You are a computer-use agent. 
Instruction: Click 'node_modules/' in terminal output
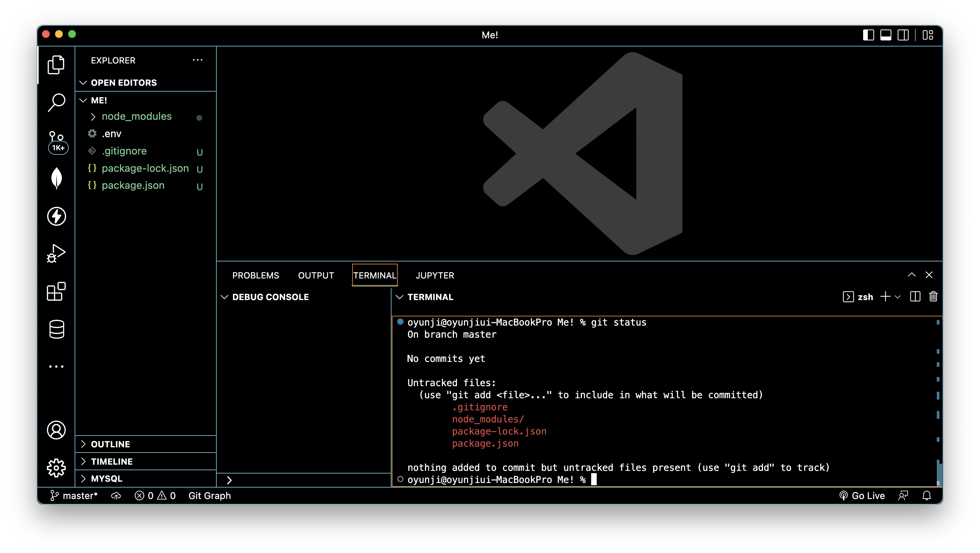click(488, 419)
